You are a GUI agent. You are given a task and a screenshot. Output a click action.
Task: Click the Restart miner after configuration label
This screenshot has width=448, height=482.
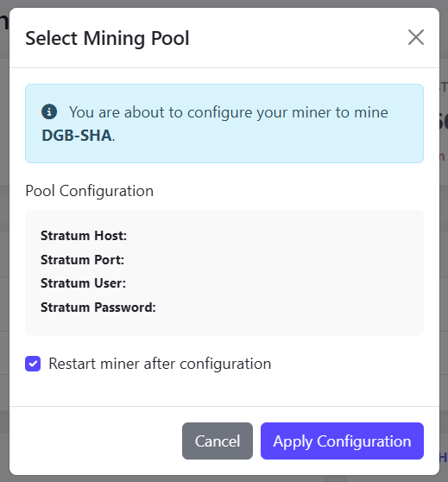point(160,364)
